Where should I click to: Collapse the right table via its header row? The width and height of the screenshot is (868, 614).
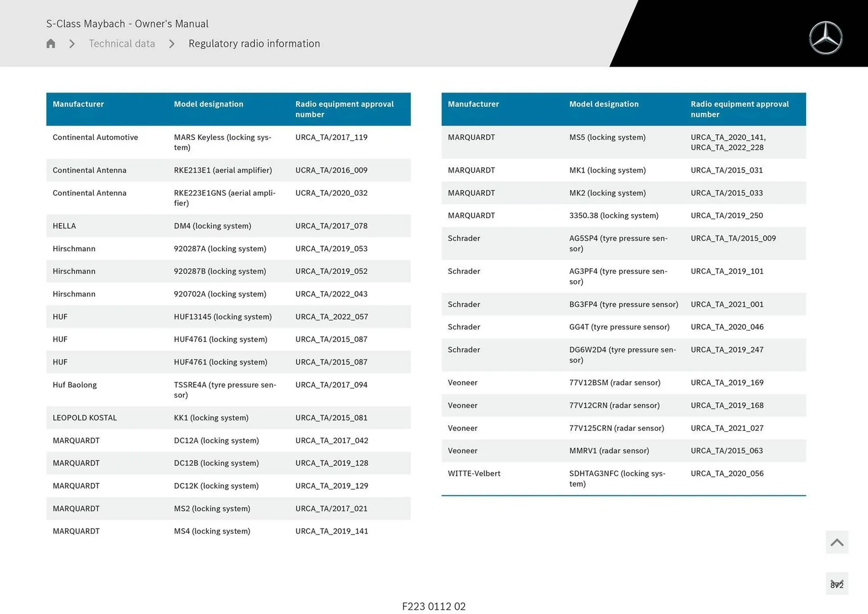[623, 109]
